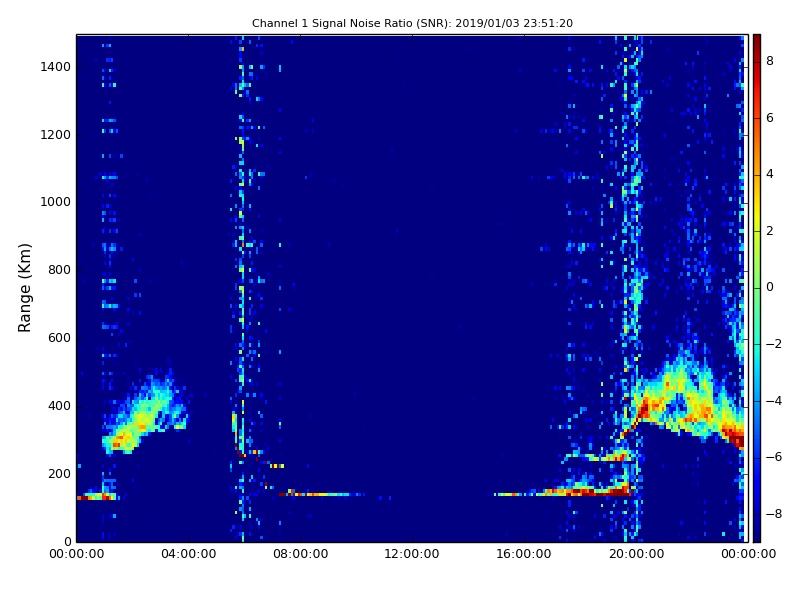
Task: Click the Range (Km) y-axis label
Action: click(24, 288)
